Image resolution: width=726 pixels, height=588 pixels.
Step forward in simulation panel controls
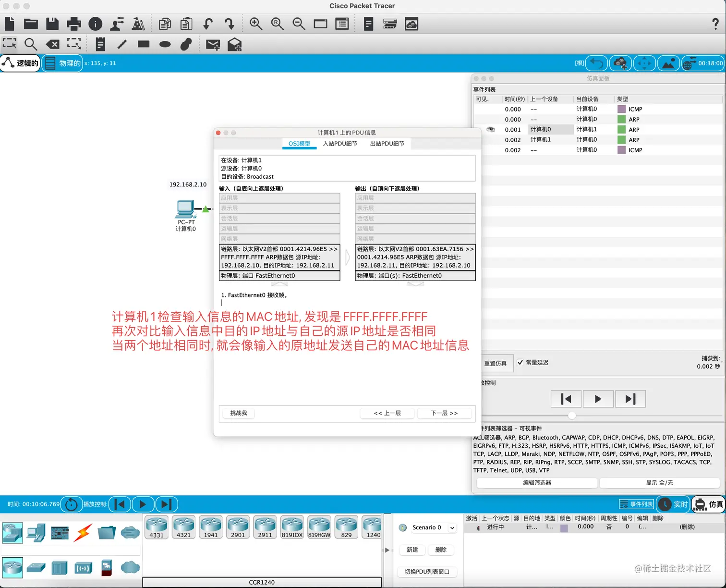tap(630, 399)
